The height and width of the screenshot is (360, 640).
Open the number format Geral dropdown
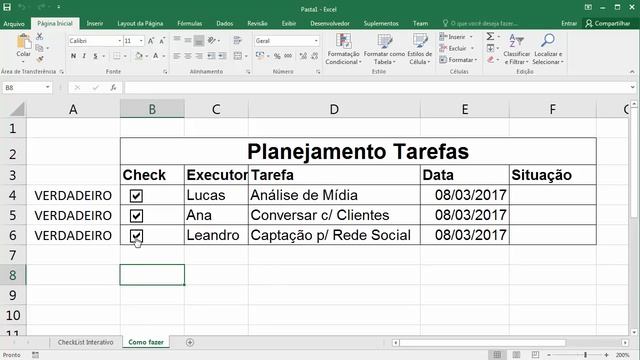click(x=316, y=41)
